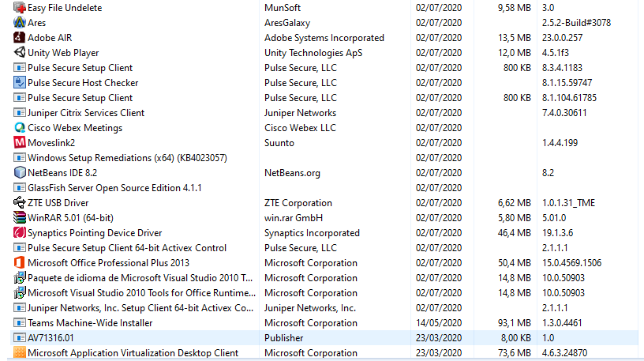644x361 pixels.
Task: Click the 46,4 MB size value
Action: point(515,233)
